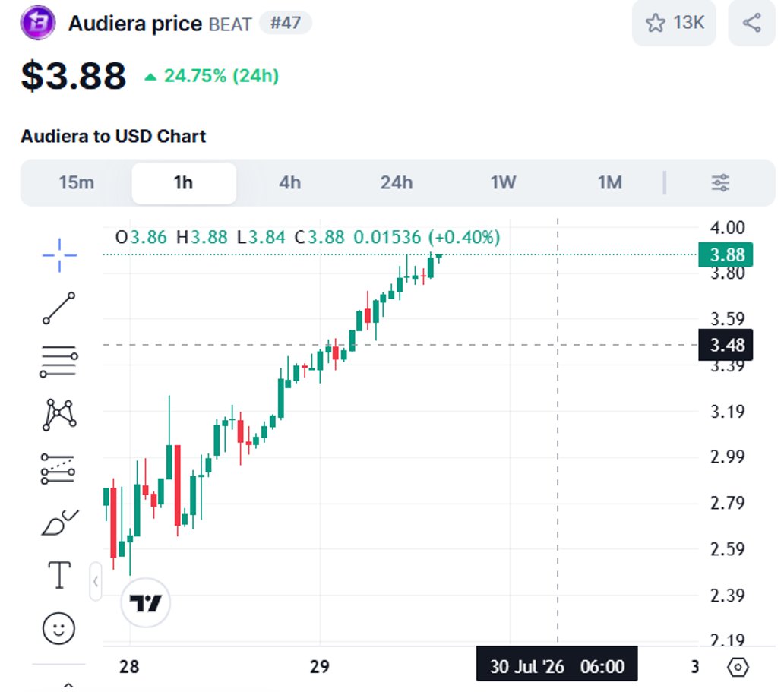Image resolution: width=784 pixels, height=692 pixels.
Task: Open the horizontal lines (Fib) tool
Action: 59,362
